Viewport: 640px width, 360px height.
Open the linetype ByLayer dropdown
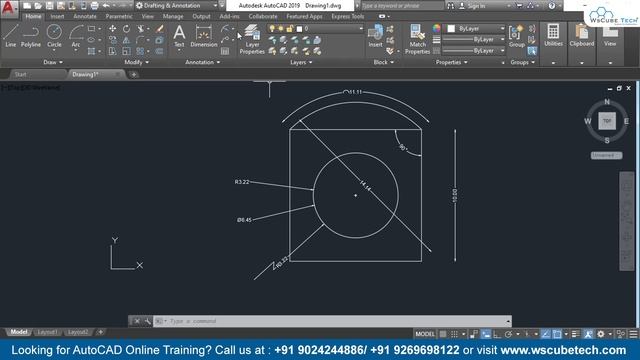[x=474, y=51]
